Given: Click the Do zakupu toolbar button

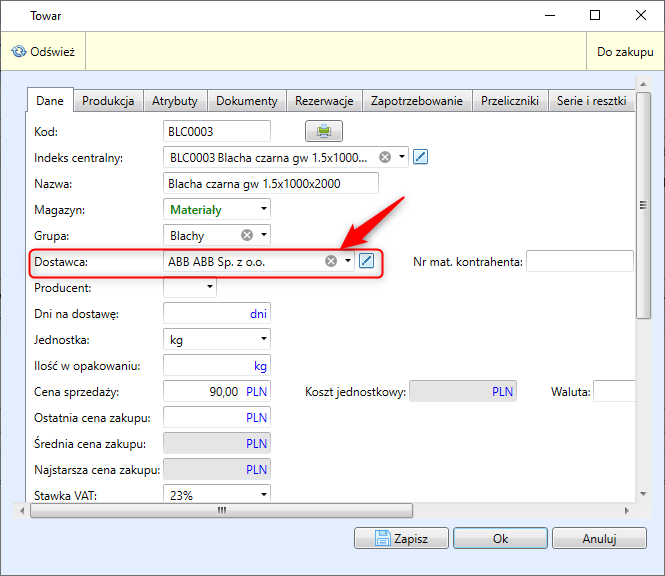Looking at the screenshot, I should click(x=625, y=51).
